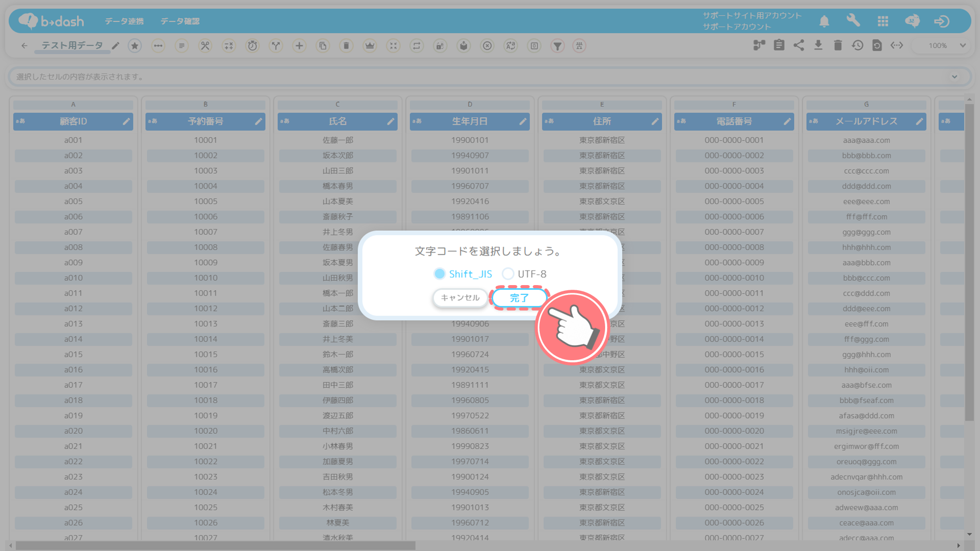
Task: Edit the 顧客ID column header pencil
Action: click(126, 121)
